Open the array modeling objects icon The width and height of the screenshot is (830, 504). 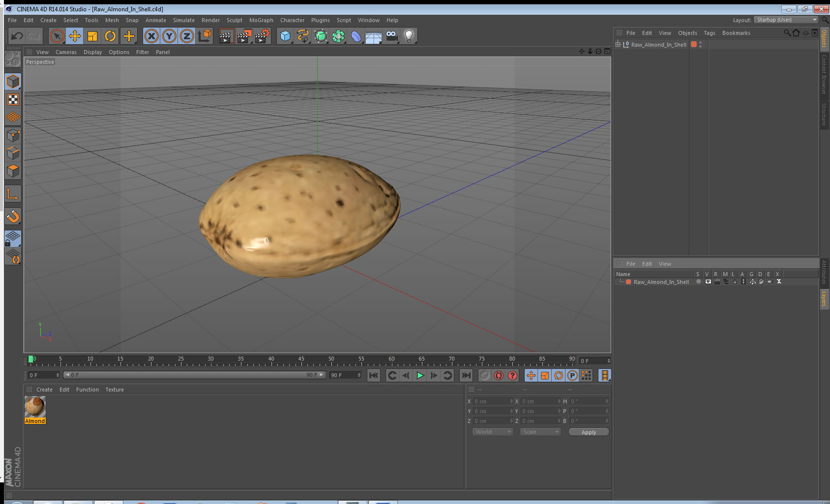coord(338,36)
